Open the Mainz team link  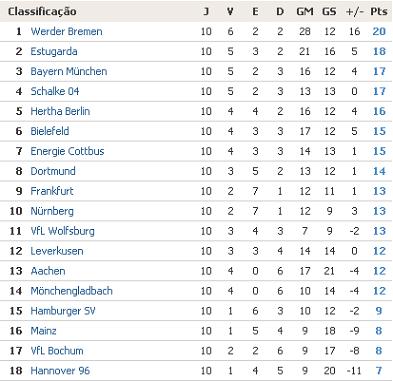pyautogui.click(x=43, y=331)
